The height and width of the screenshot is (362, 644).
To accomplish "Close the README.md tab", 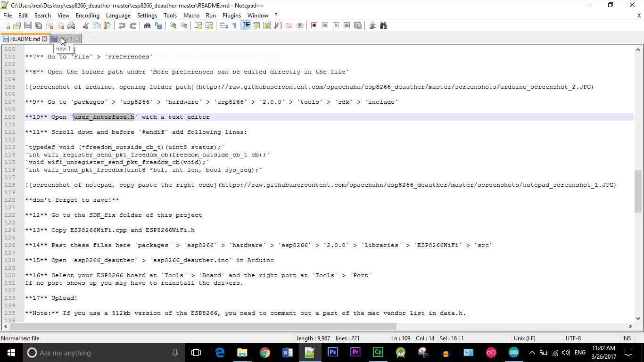I will point(44,39).
